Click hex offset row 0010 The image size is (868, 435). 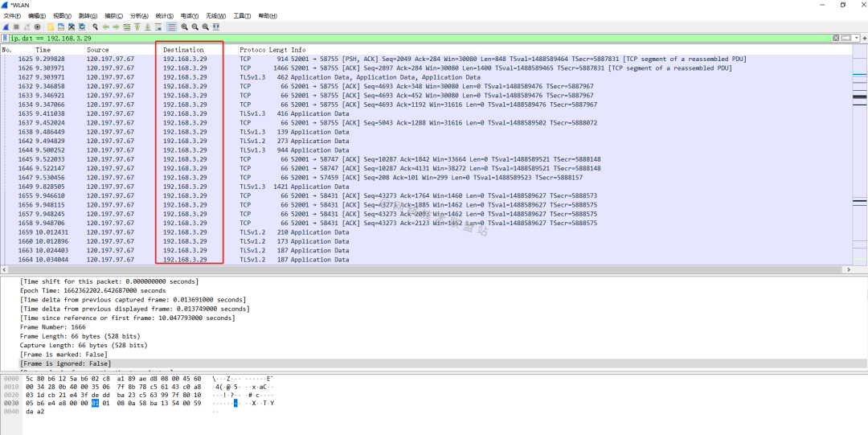click(x=10, y=386)
